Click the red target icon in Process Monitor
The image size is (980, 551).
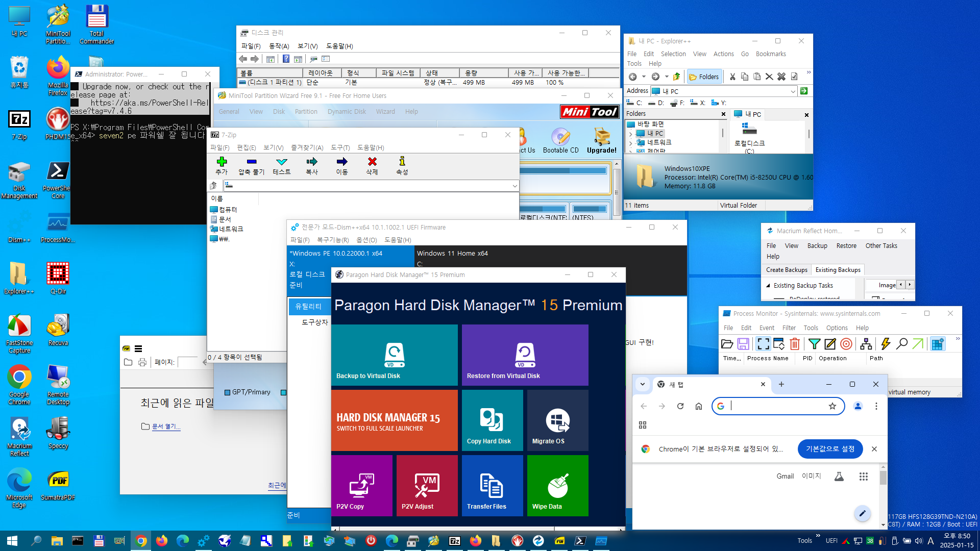[846, 344]
